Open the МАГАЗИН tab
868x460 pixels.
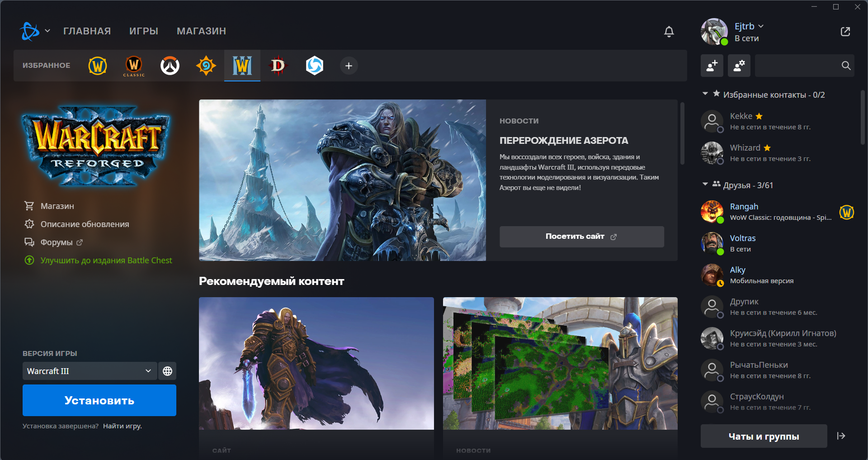(x=201, y=31)
